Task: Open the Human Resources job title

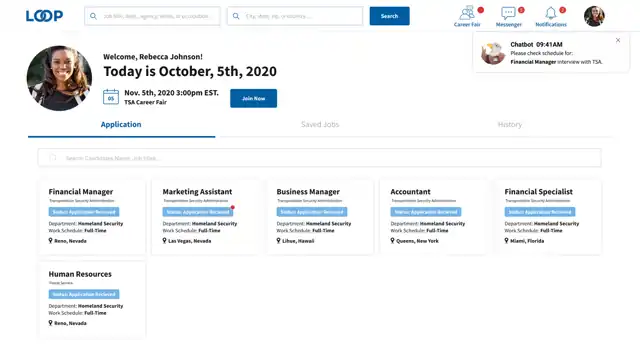Action: (80, 274)
